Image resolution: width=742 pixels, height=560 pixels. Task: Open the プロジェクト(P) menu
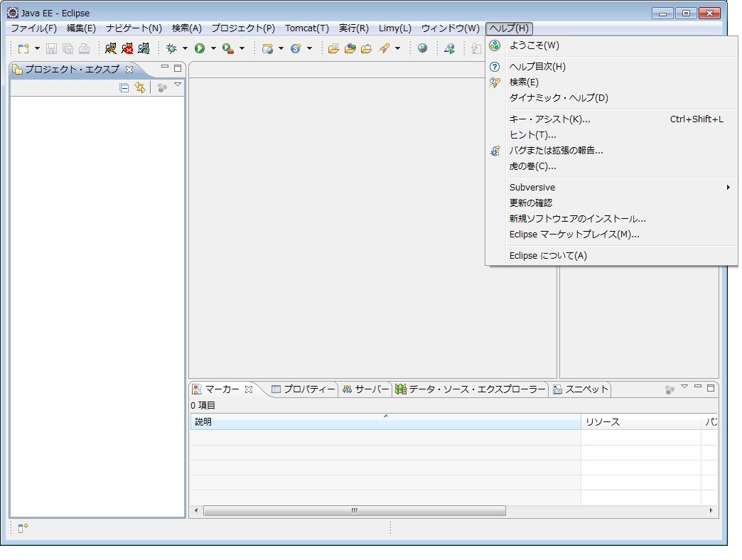(243, 28)
